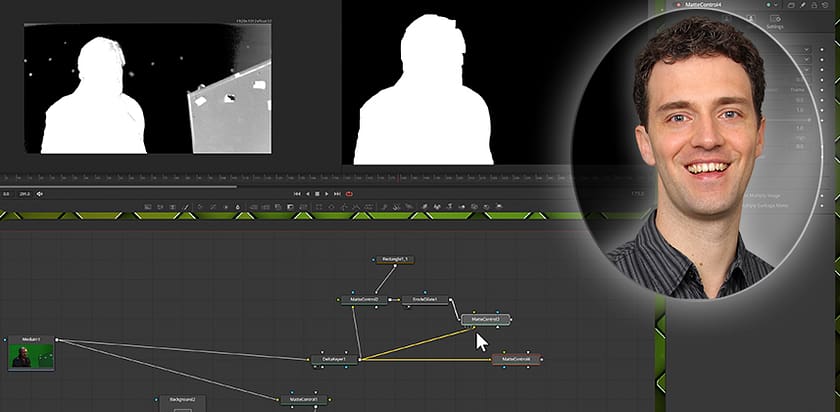Image resolution: width=840 pixels, height=412 pixels.
Task: Add a pEmitter particle node from the toolbar
Action: pos(385,206)
